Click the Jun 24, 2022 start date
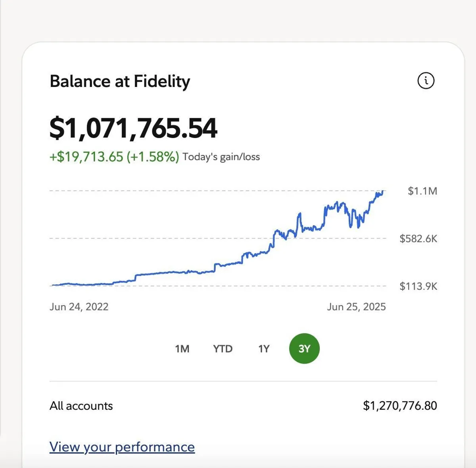This screenshot has height=468, width=476. 79,307
